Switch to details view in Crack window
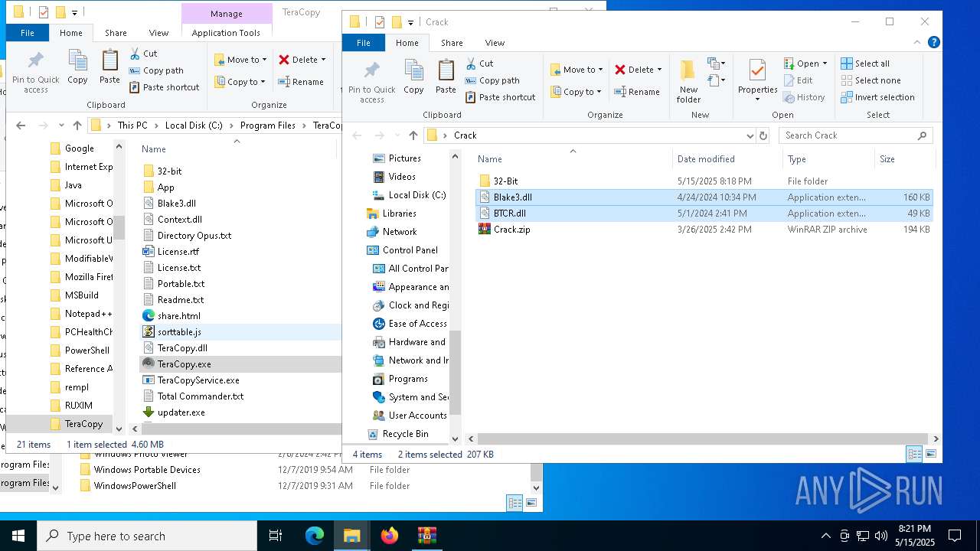 915,454
